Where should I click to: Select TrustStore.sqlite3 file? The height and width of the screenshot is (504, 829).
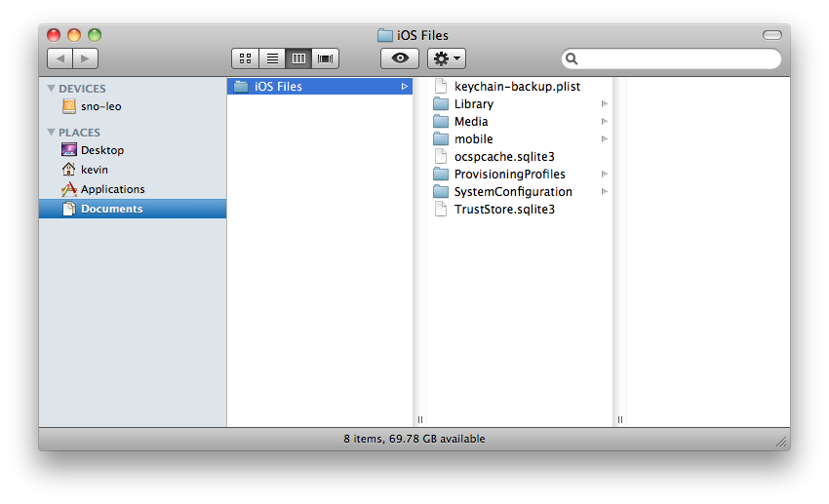(x=519, y=210)
